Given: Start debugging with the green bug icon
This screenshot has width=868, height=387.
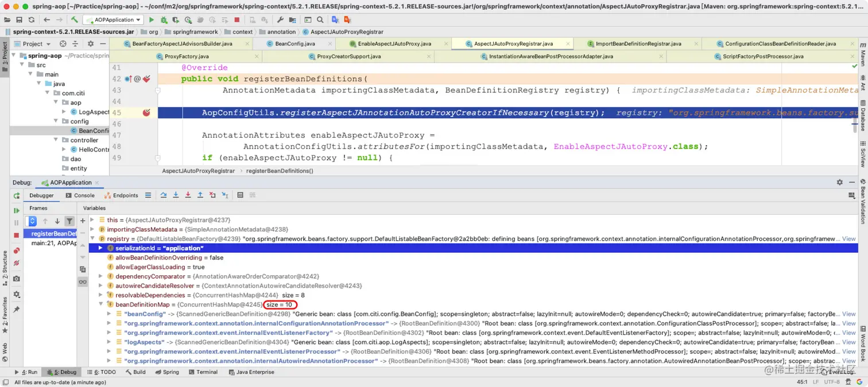Looking at the screenshot, I should (164, 19).
